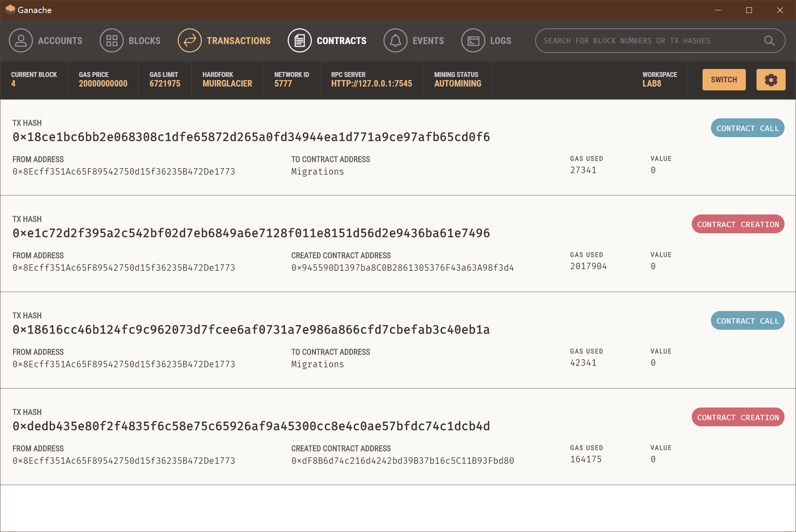This screenshot has width=796, height=532.
Task: Click Contract Creation badge for gas 2017904
Action: [738, 224]
